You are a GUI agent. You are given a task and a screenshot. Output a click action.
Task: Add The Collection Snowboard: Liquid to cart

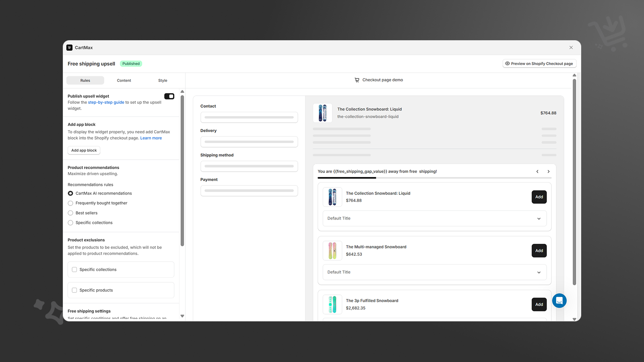click(x=539, y=197)
